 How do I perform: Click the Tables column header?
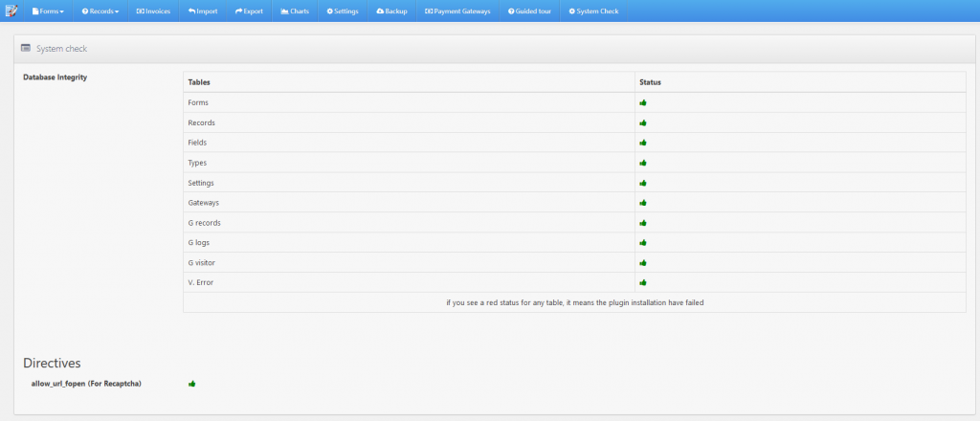[x=199, y=82]
